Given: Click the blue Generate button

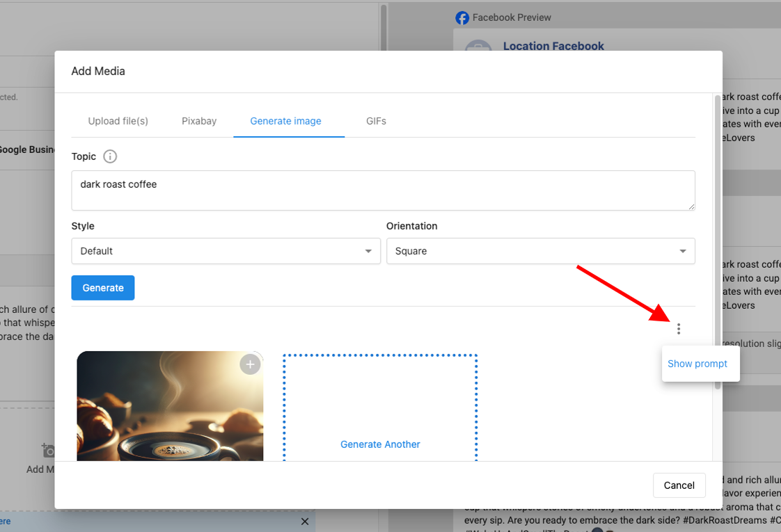Looking at the screenshot, I should point(103,288).
